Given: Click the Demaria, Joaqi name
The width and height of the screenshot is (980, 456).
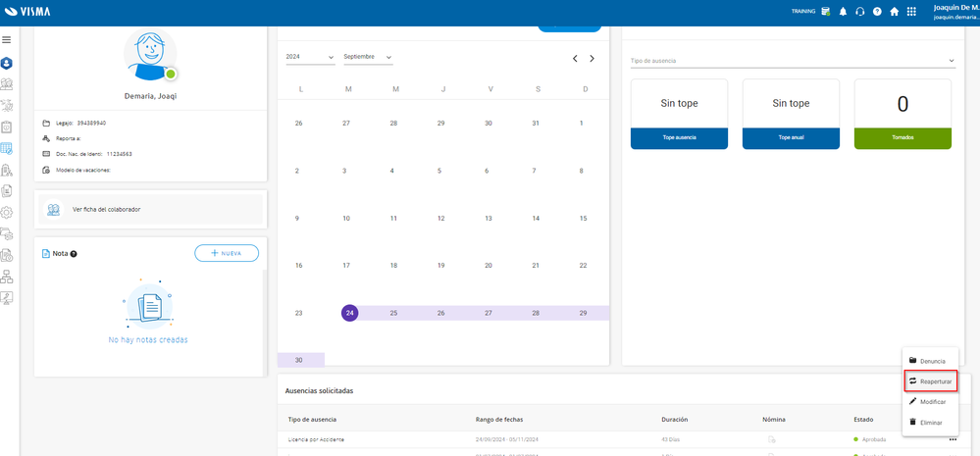Looking at the screenshot, I should [x=150, y=96].
